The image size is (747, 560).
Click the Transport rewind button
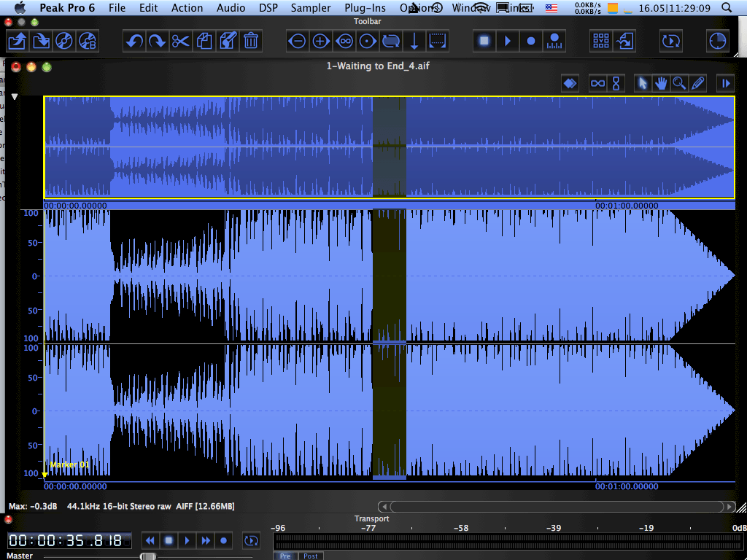(x=150, y=540)
